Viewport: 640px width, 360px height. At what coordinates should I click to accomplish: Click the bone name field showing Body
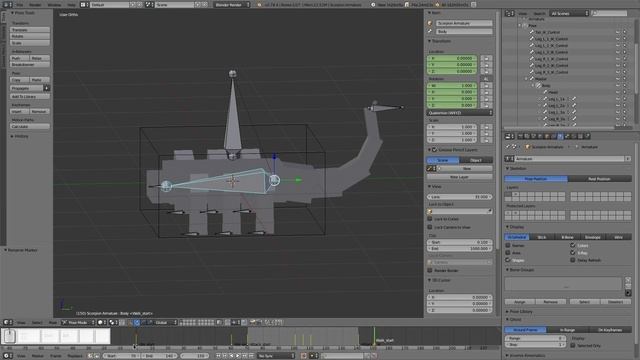(464, 31)
